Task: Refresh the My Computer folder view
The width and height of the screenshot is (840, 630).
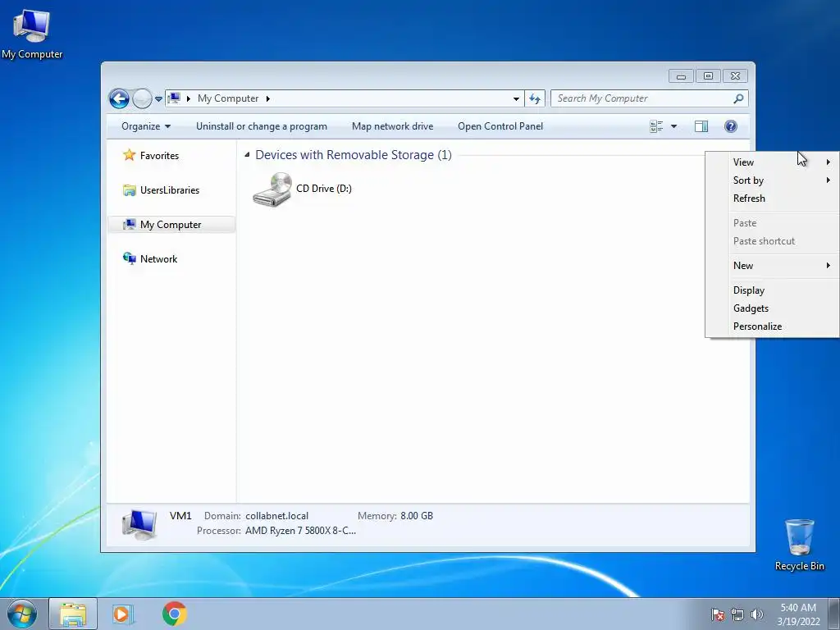Action: pos(535,98)
